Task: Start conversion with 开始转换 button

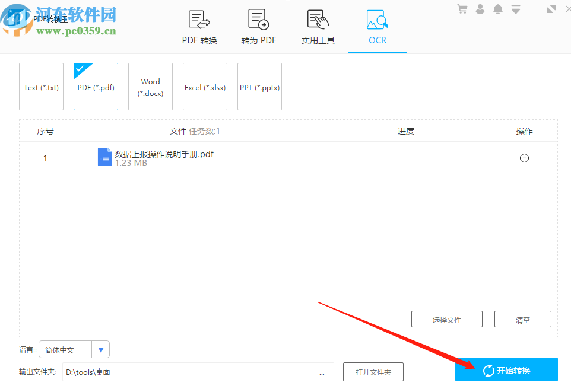Action: coord(506,370)
